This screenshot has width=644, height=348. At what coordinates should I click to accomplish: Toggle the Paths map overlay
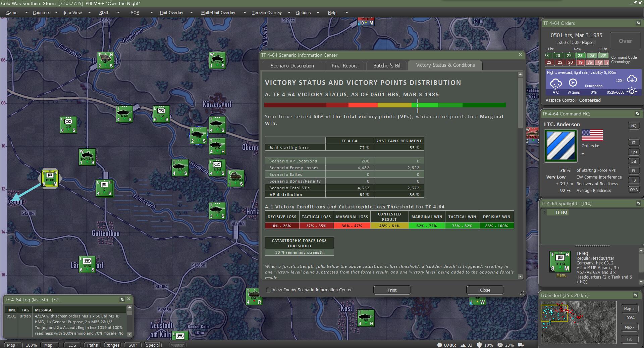tap(92, 345)
